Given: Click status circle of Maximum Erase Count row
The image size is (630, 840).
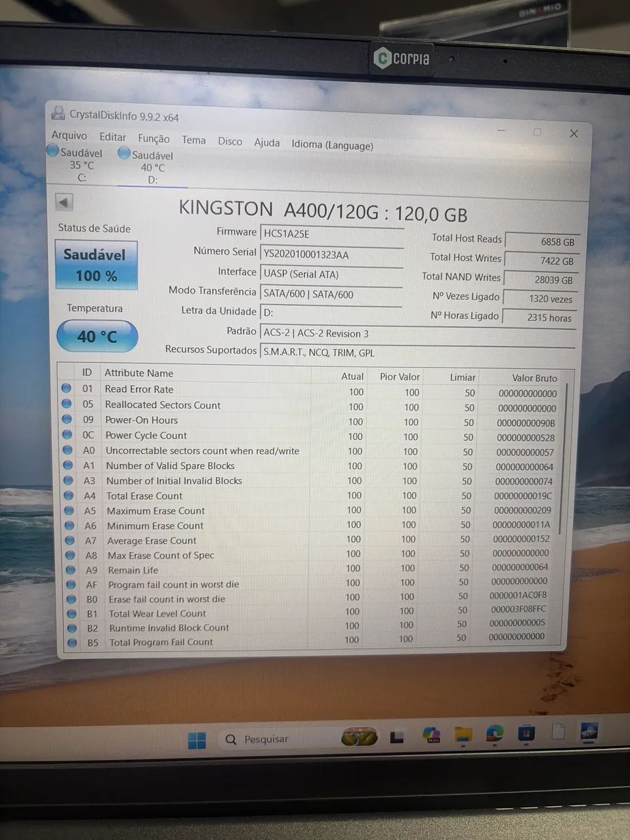Looking at the screenshot, I should [x=69, y=510].
